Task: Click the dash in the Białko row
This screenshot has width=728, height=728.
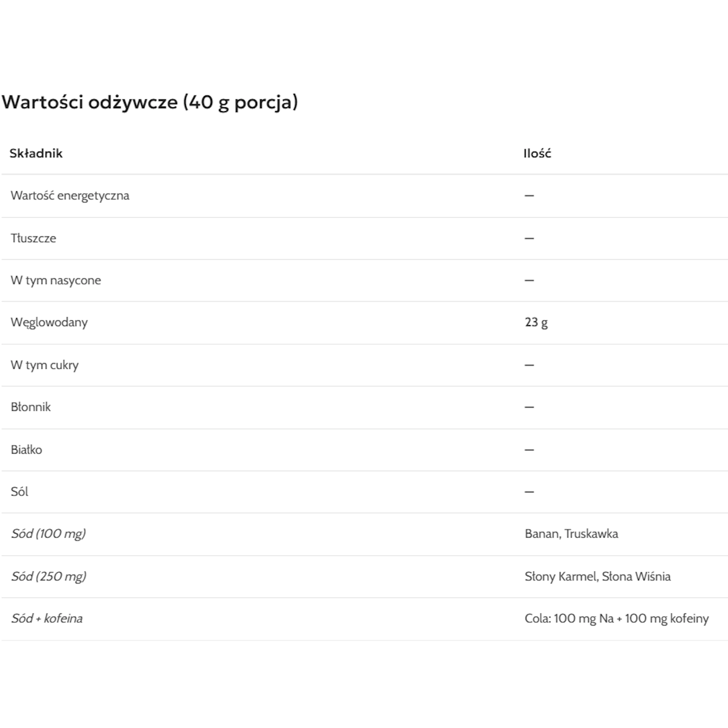Action: point(529,449)
